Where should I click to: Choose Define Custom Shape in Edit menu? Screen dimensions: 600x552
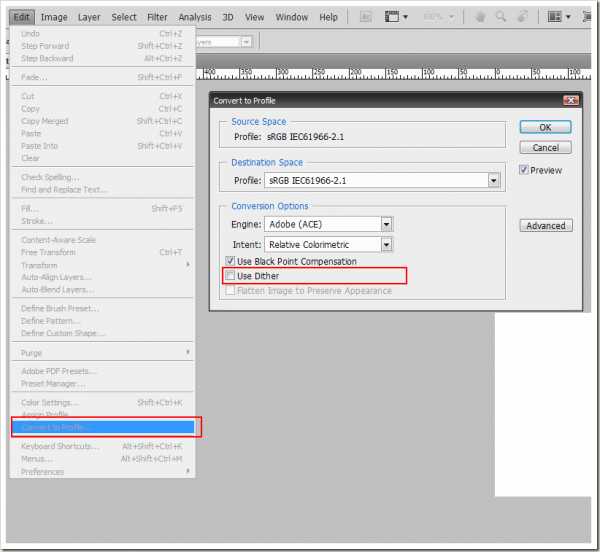coord(103,333)
